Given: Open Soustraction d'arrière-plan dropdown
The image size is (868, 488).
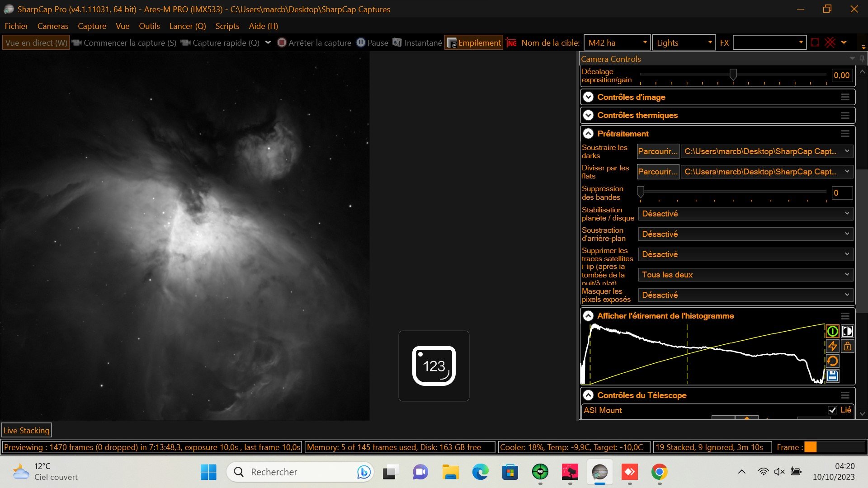Looking at the screenshot, I should click(745, 234).
